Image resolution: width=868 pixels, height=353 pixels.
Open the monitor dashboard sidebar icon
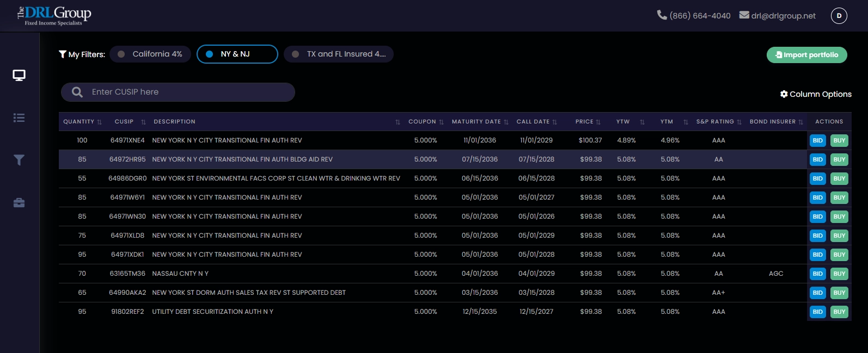pos(19,75)
